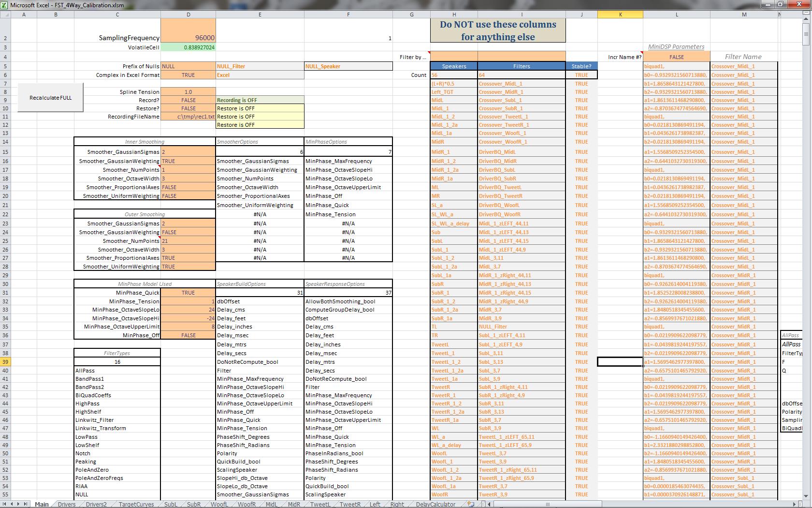Select the Count value 56 cell
812x508 pixels.
point(454,75)
